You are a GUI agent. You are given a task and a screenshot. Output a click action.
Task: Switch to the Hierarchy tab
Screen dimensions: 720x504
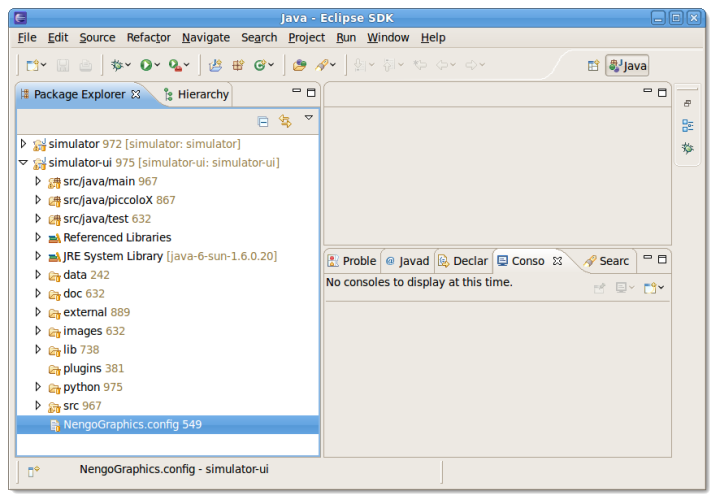tap(197, 95)
